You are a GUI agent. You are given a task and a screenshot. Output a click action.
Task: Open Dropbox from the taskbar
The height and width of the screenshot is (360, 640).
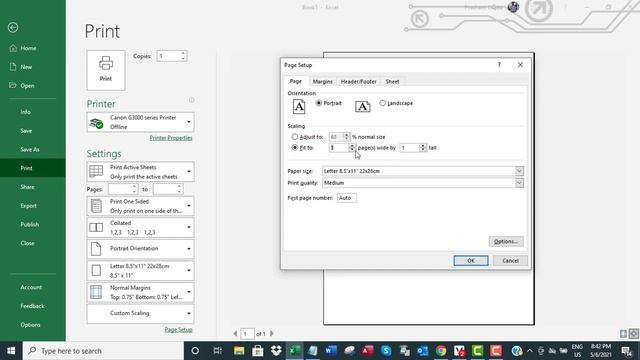pyautogui.click(x=276, y=351)
